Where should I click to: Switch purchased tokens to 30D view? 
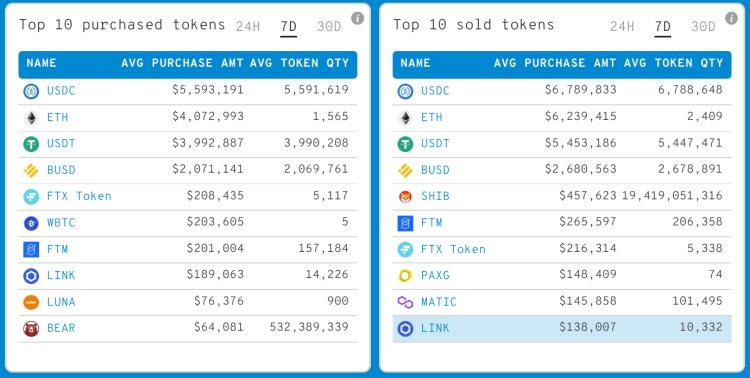coord(329,26)
